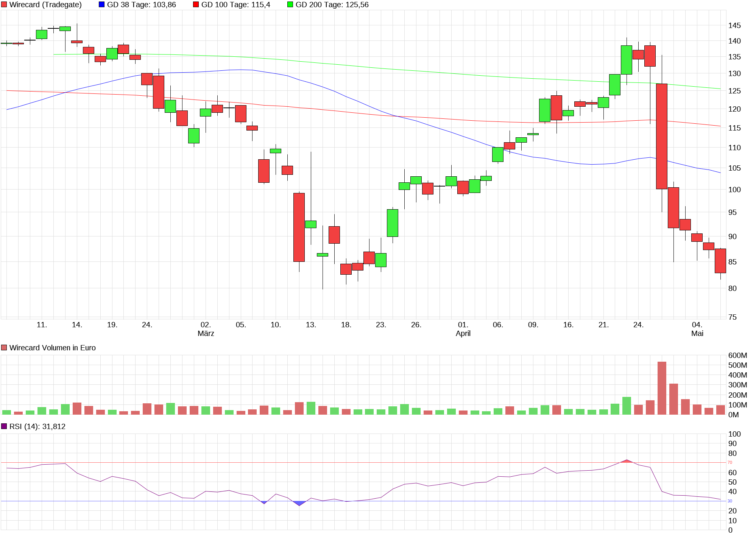
Task: Click the Mai month label on axis
Action: click(697, 333)
